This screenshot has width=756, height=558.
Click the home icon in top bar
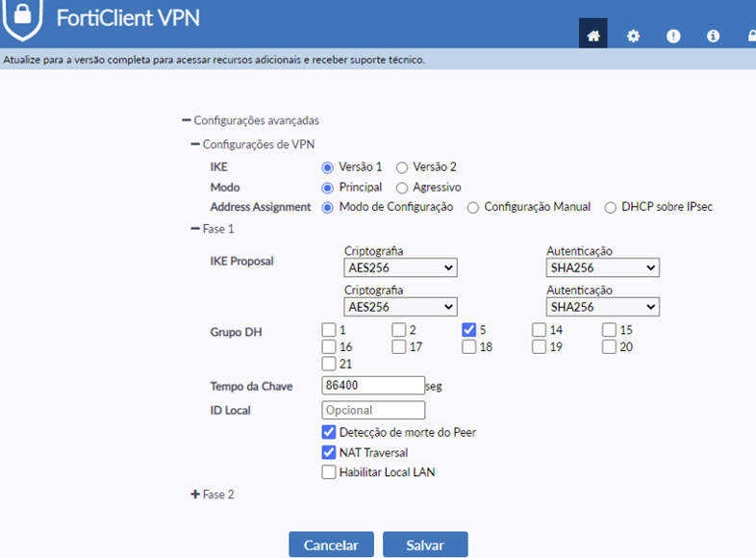tap(593, 36)
